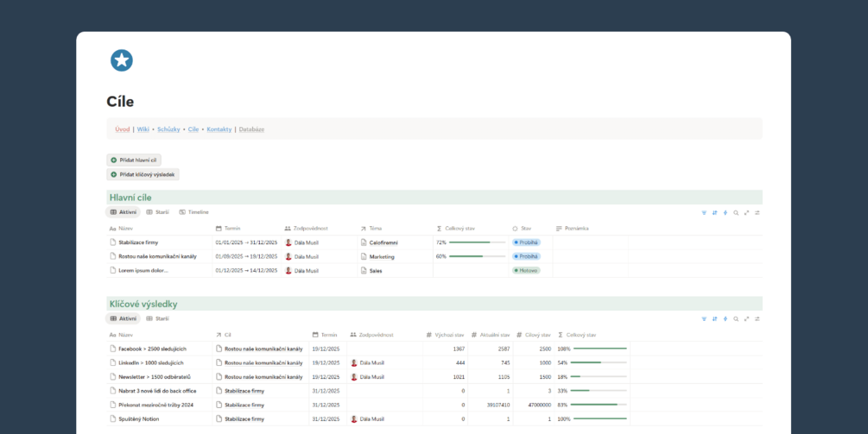
Task: Open Aktuální stav column header menu
Action: pos(491,335)
